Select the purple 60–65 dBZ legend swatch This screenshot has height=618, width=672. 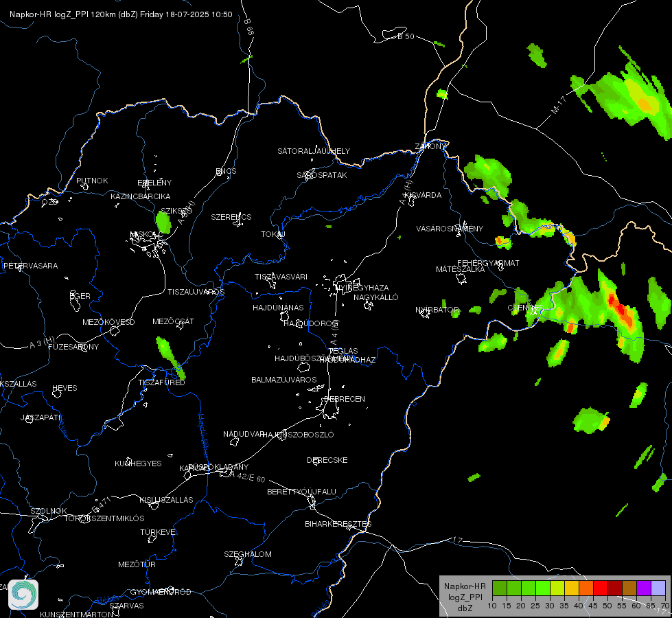644,588
